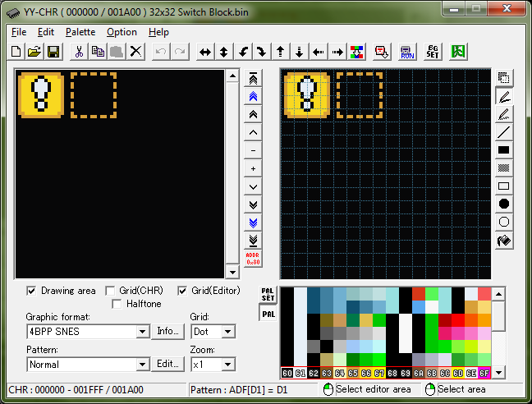Select the Pen drawing tool
Viewport: 532px width, 404px height.
click(x=504, y=96)
